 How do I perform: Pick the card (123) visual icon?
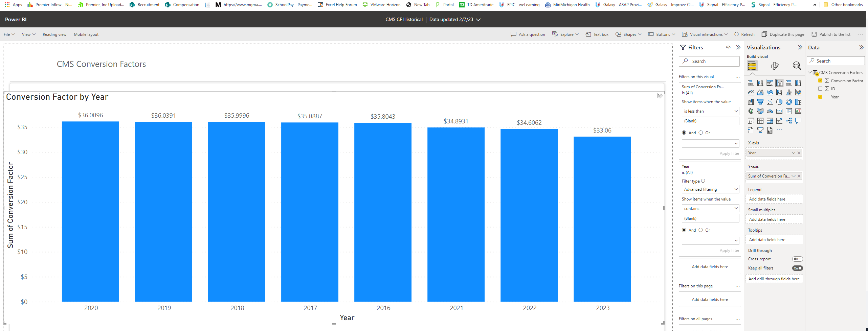(779, 111)
